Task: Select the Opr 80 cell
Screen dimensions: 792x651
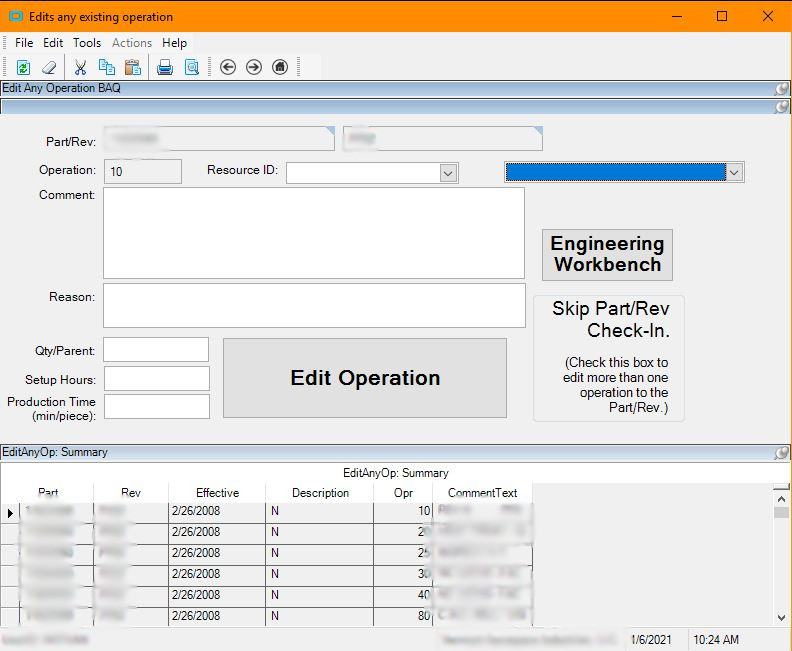Action: tap(403, 616)
